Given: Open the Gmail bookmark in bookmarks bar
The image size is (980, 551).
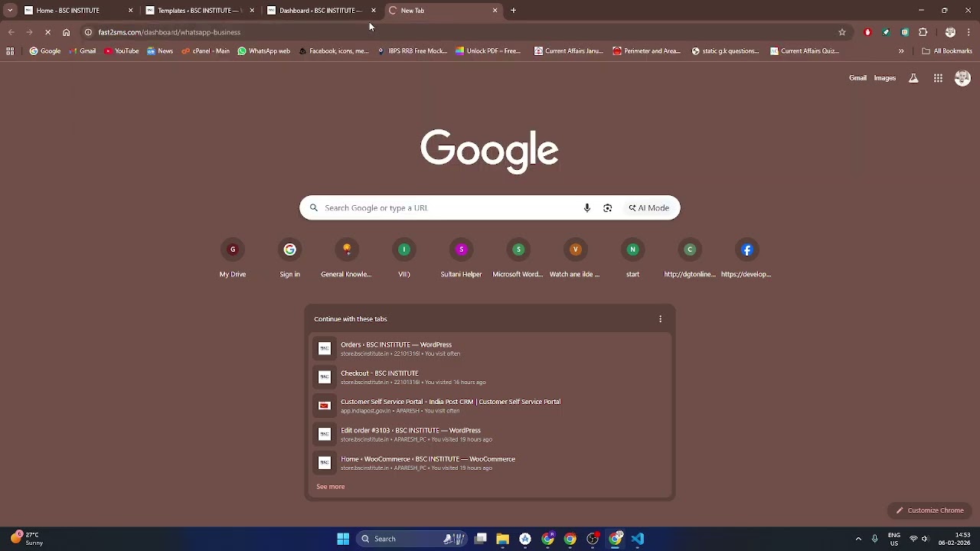Looking at the screenshot, I should pos(83,51).
